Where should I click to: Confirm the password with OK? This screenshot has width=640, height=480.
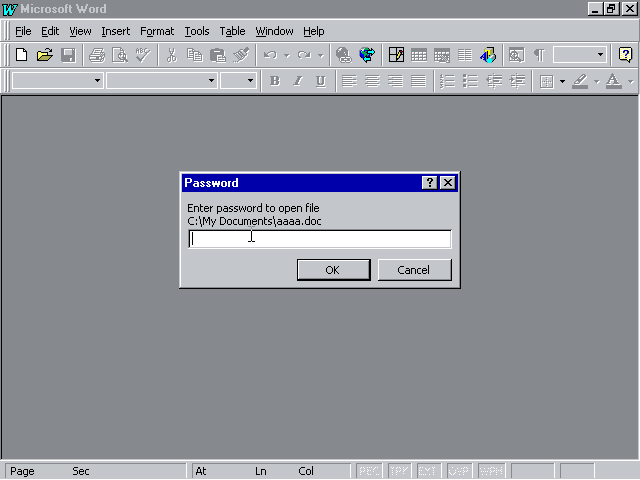pos(333,270)
